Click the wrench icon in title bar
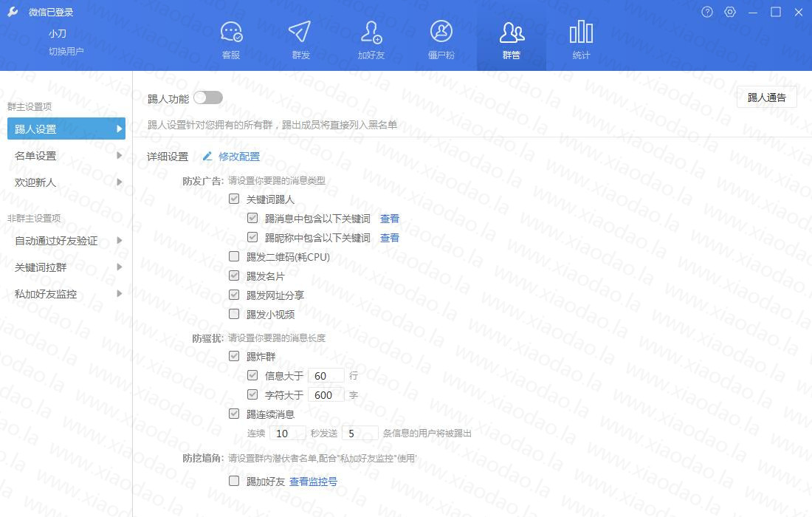This screenshot has width=812, height=517. (13, 13)
